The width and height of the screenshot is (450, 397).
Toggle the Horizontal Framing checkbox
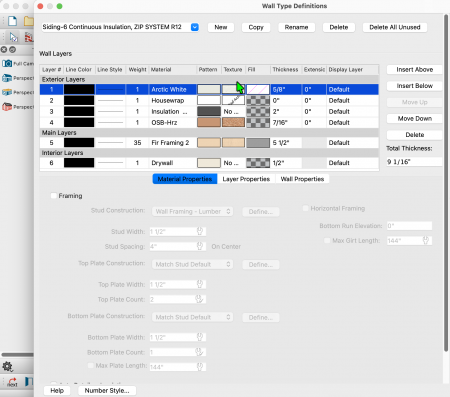pyautogui.click(x=305, y=208)
